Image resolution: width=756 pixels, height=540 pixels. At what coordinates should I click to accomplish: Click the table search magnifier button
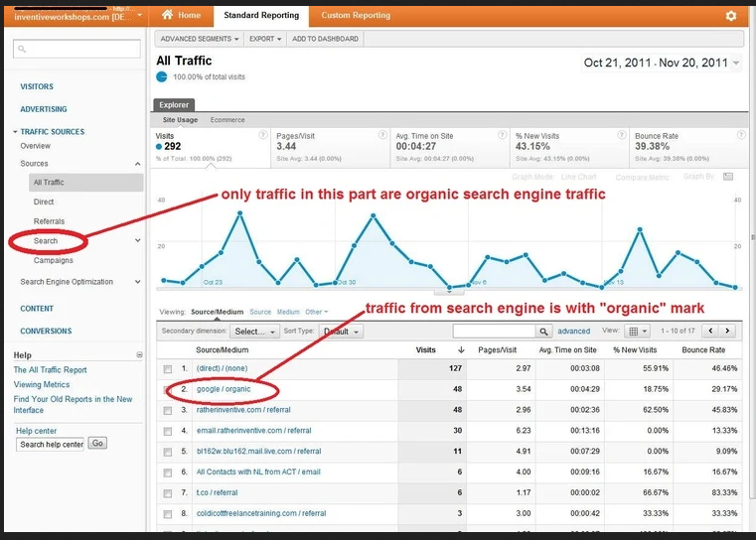coord(544,332)
